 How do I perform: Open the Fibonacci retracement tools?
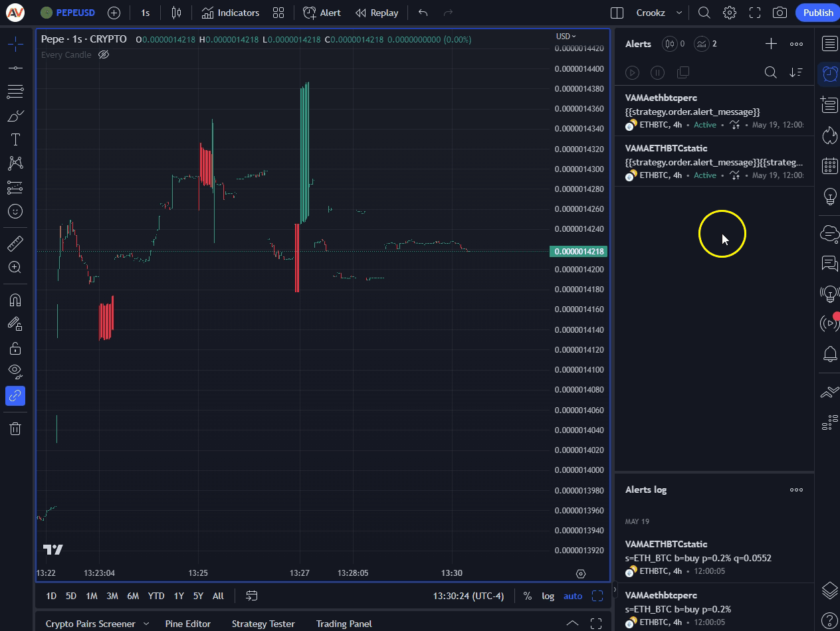click(x=15, y=92)
